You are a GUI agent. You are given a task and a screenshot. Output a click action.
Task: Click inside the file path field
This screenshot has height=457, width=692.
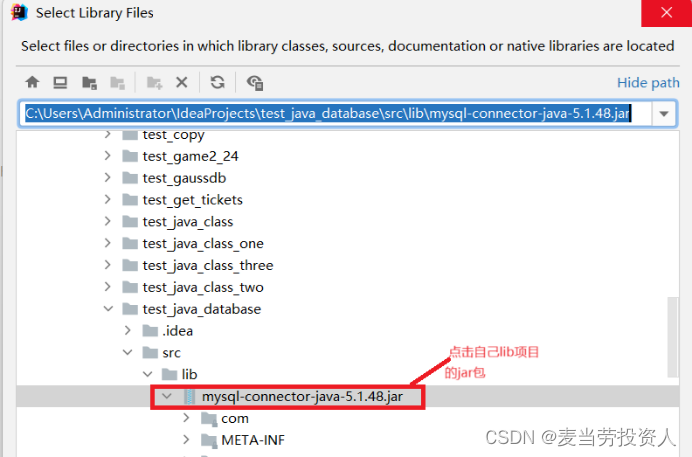coord(335,114)
